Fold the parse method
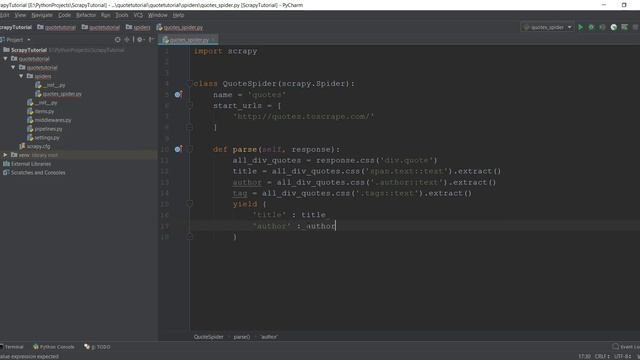Screen dimensions: 640x360 [189, 149]
